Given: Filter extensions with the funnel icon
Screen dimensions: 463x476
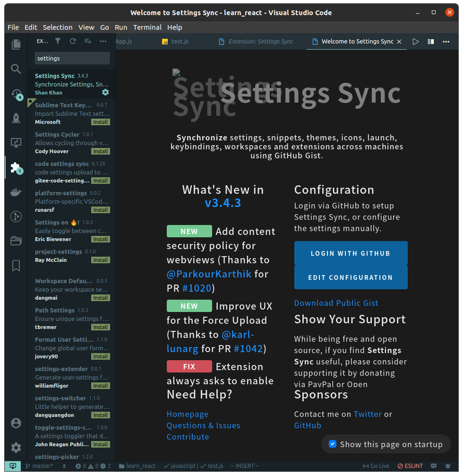Looking at the screenshot, I should [58, 41].
